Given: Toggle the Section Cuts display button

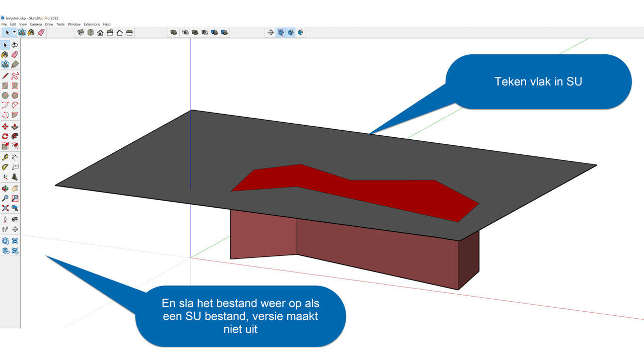Looking at the screenshot, I should (291, 32).
